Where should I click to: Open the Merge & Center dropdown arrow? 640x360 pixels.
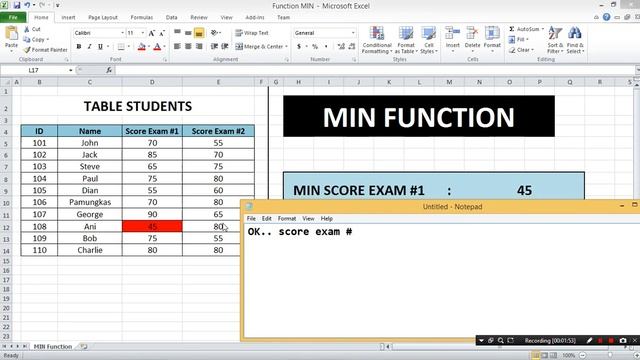(287, 47)
